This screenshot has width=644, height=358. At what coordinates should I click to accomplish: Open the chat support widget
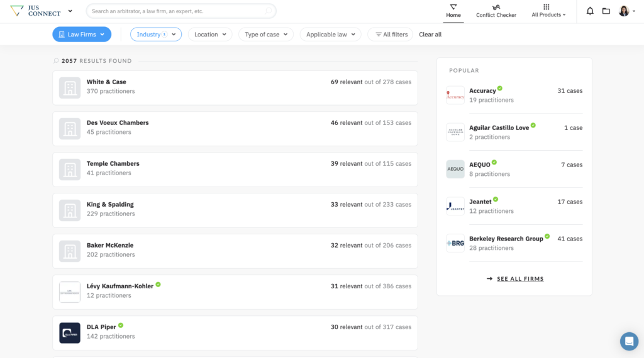[x=629, y=341]
